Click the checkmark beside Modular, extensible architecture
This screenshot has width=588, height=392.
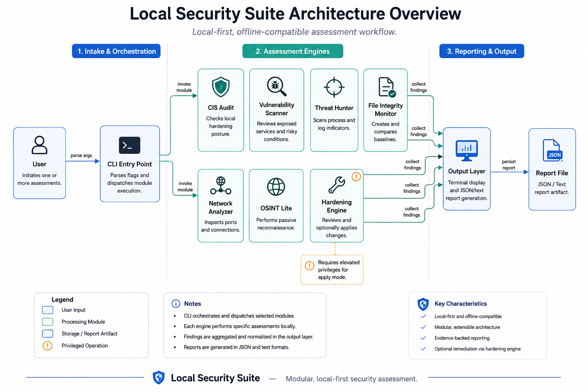pyautogui.click(x=423, y=327)
